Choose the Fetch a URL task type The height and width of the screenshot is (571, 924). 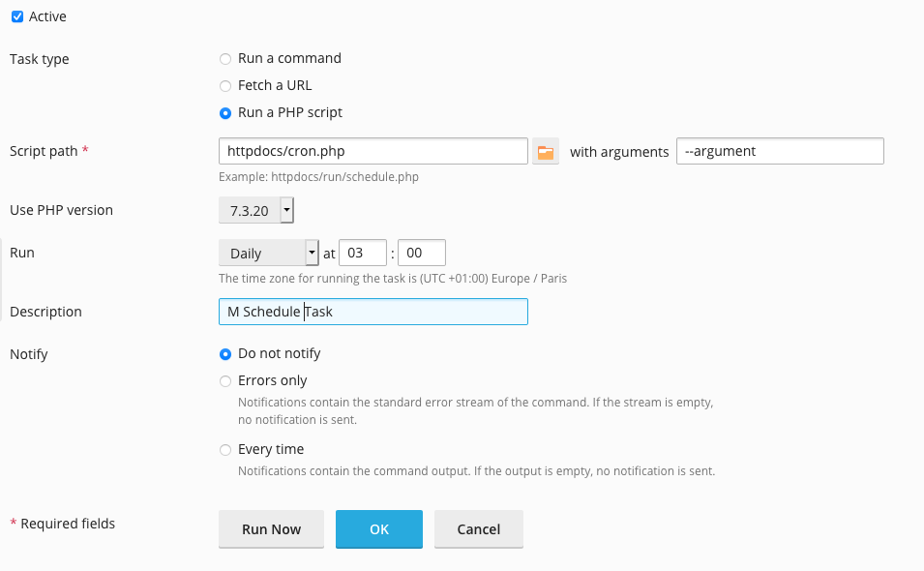[x=225, y=86]
